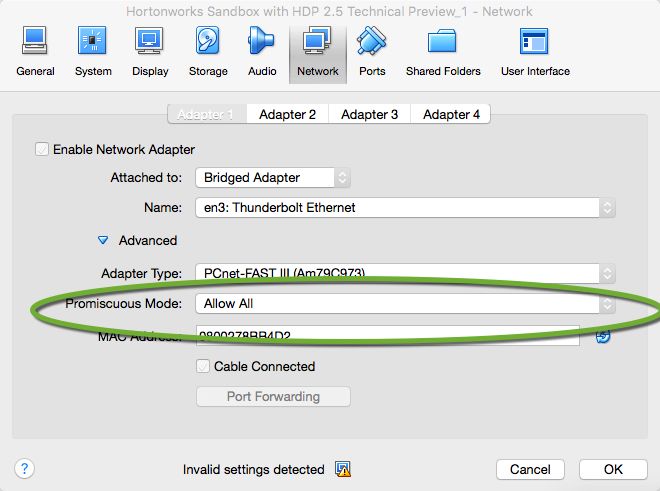
Task: Click into the MAC Address field
Action: click(x=388, y=336)
